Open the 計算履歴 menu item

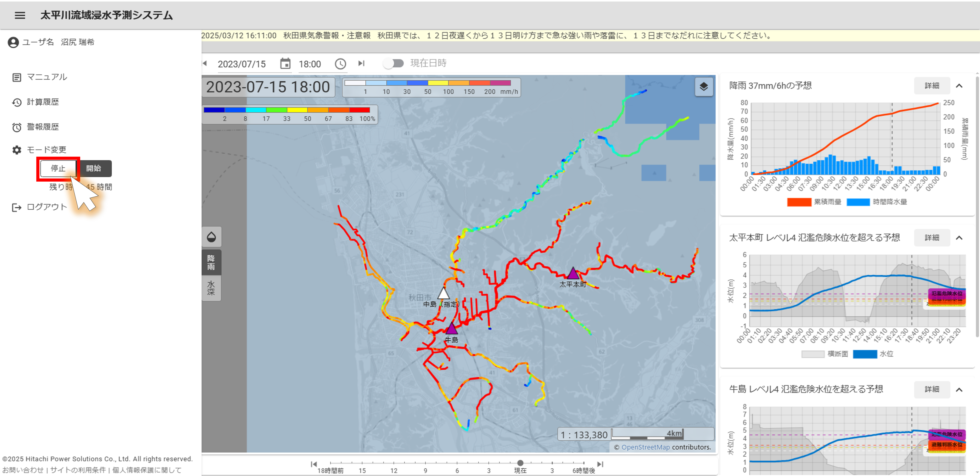(x=43, y=102)
